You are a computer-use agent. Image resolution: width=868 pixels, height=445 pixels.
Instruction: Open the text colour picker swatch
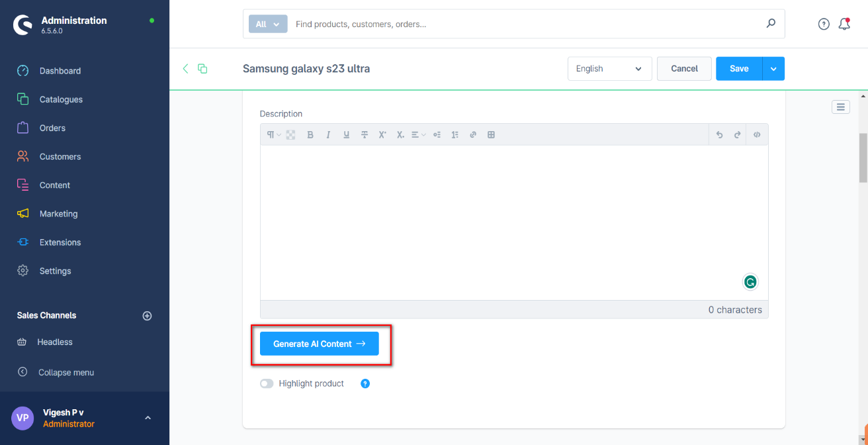coord(290,135)
